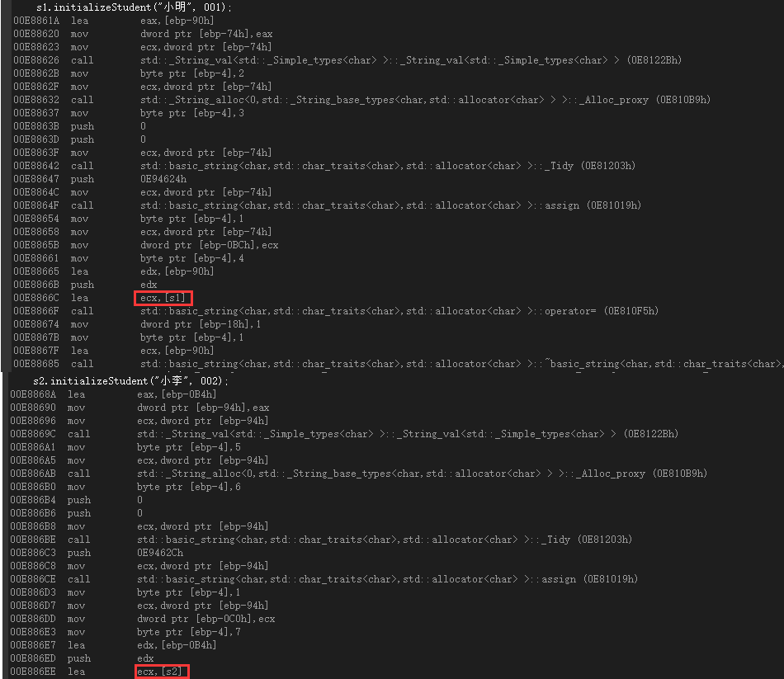784x679 pixels.
Task: Select the red-boxed operand ecx,[s1]
Action: pos(163,298)
